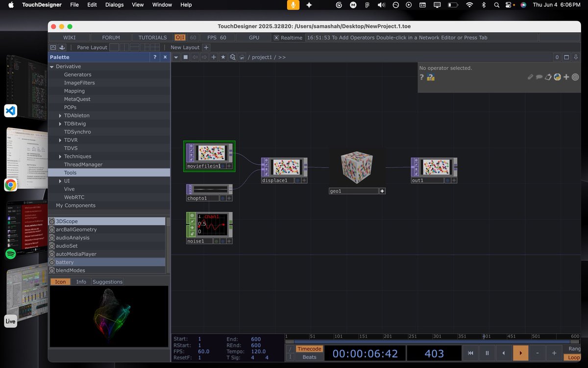Click the operator help question mark icon
The image size is (588, 368).
[422, 77]
